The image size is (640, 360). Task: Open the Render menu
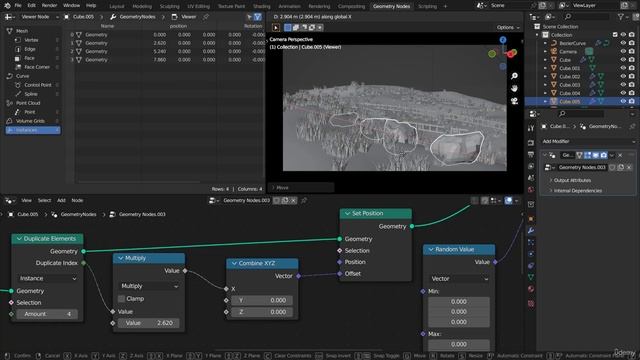pyautogui.click(x=49, y=6)
